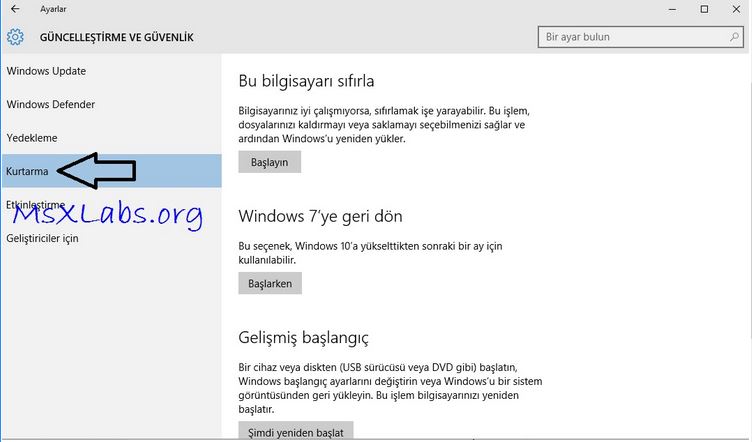Select Windows Defender in the sidebar

pyautogui.click(x=51, y=104)
